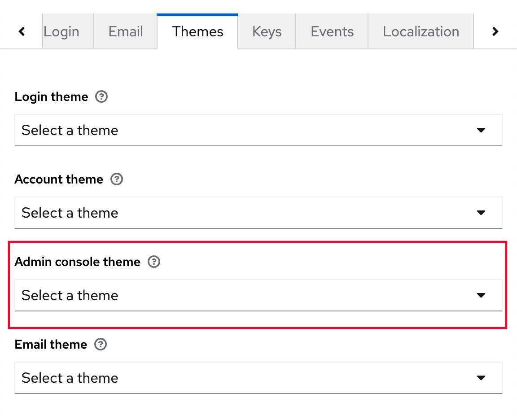517x420 pixels.
Task: Expand the Email theme dropdown
Action: click(x=258, y=378)
